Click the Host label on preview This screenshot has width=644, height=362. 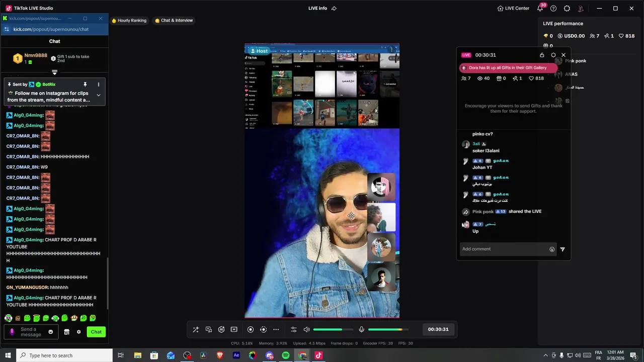pyautogui.click(x=259, y=51)
